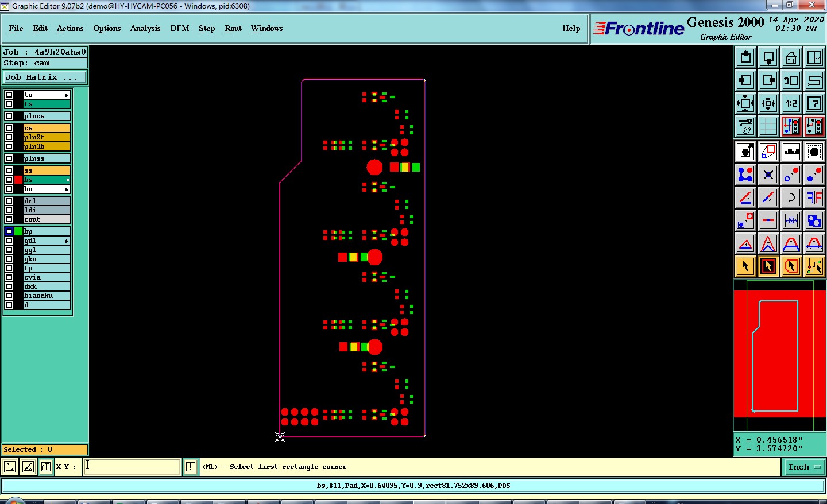Toggle checkbox for layer to
827x504 pixels.
9,95
